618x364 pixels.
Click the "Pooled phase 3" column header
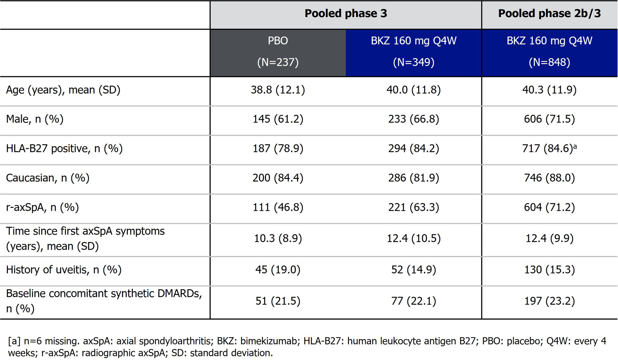tap(345, 14)
